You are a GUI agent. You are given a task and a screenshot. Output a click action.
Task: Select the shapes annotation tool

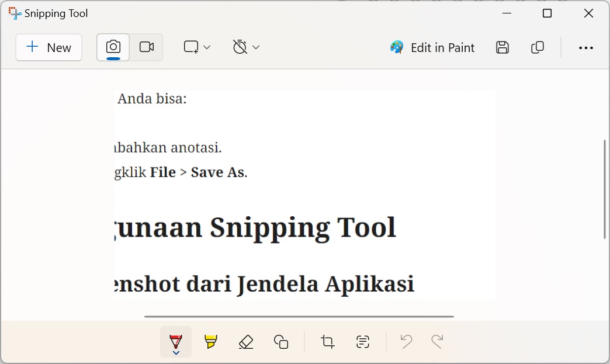281,342
